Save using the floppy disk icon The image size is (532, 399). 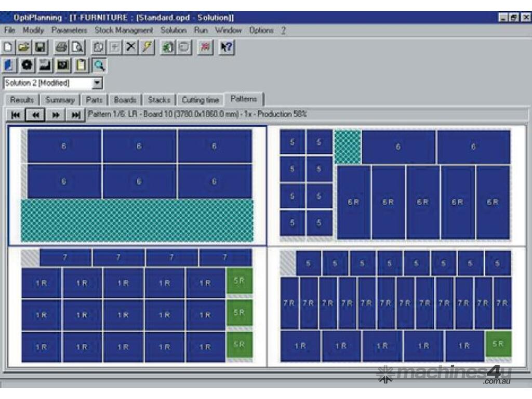[x=39, y=47]
